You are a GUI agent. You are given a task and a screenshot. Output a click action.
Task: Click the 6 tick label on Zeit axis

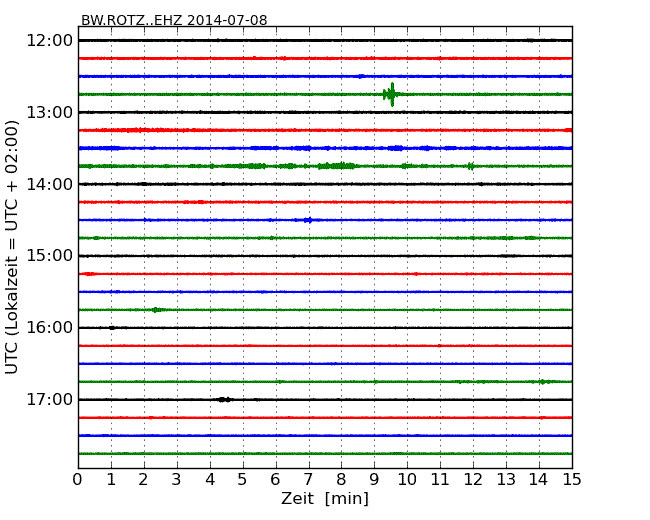coord(275,480)
